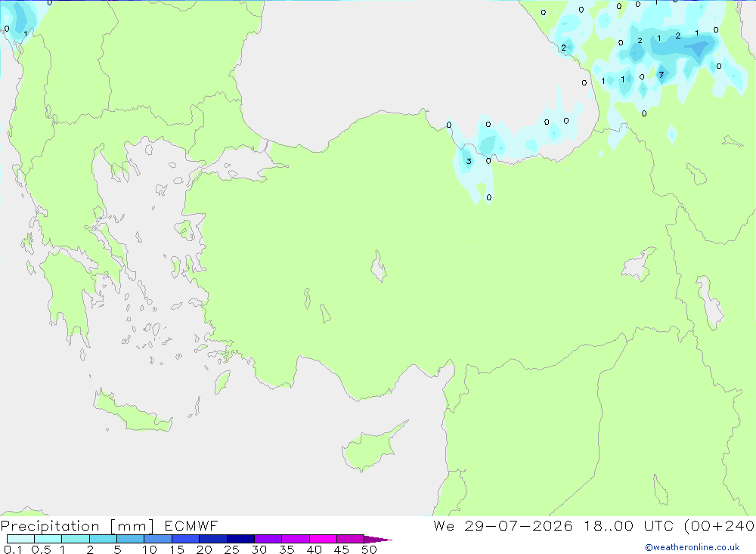The image size is (756, 554).
Task: Click the 'Precipitation' title word
Action: coord(50,526)
